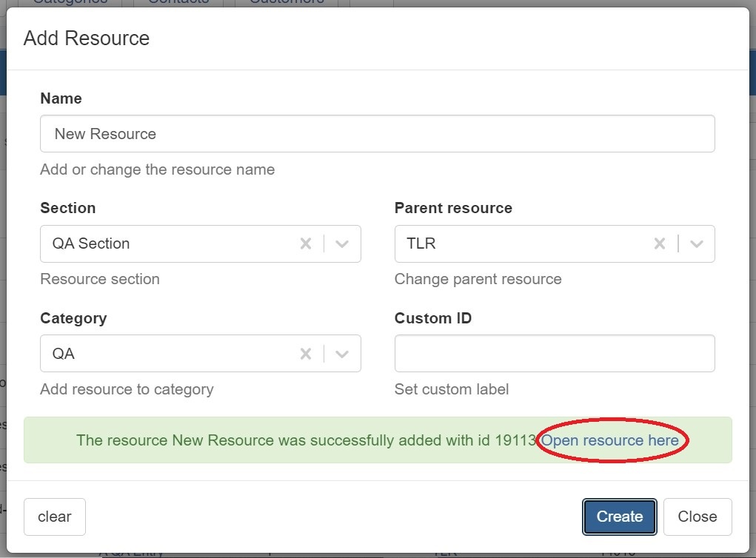Viewport: 756px width, 558px height.
Task: Click the Close button in dialog footer
Action: pos(697,517)
